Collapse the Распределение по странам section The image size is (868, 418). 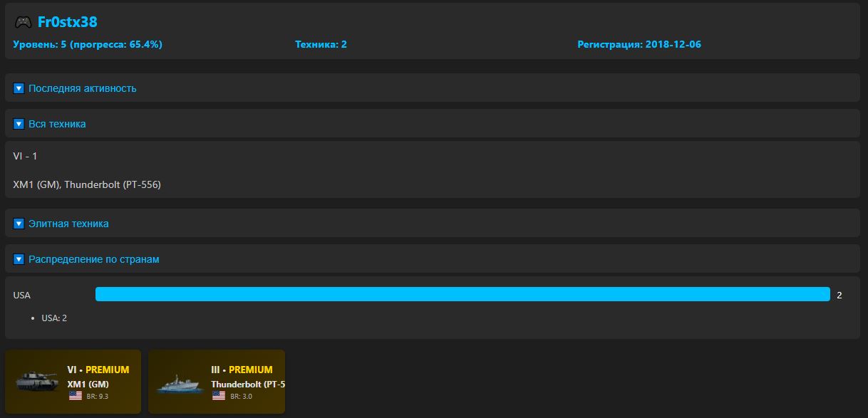point(93,259)
